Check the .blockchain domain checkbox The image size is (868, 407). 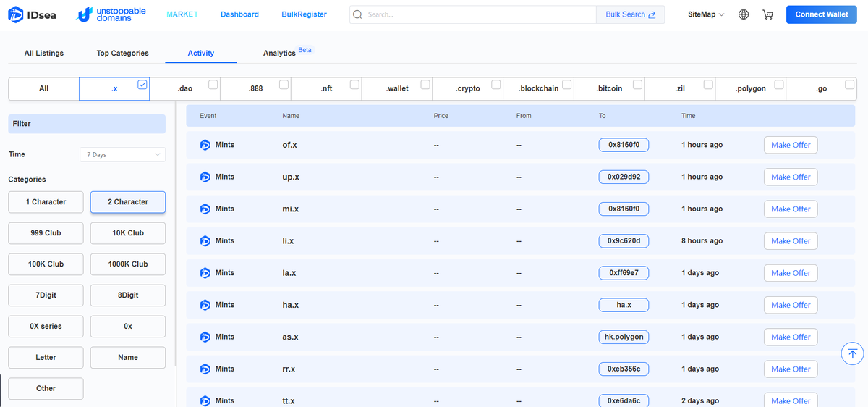(x=567, y=85)
